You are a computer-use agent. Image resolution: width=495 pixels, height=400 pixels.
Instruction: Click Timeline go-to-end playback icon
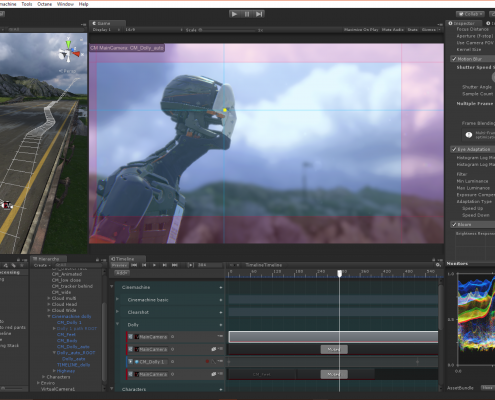tap(175, 265)
